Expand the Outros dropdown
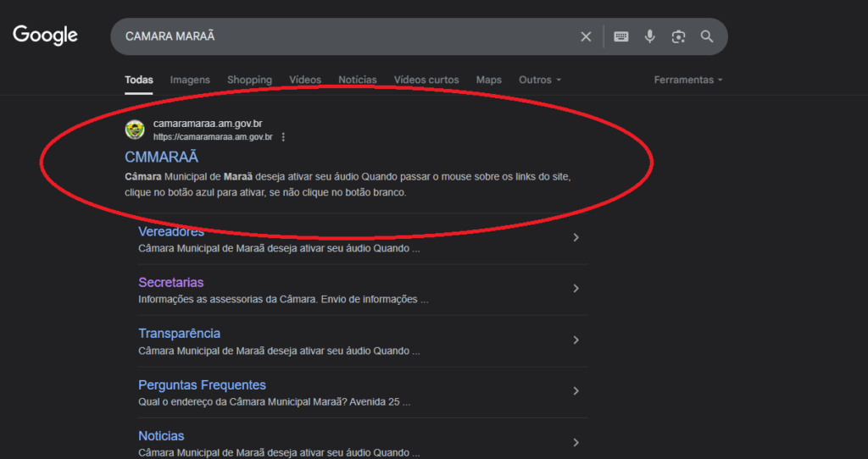The image size is (868, 459). pos(540,80)
